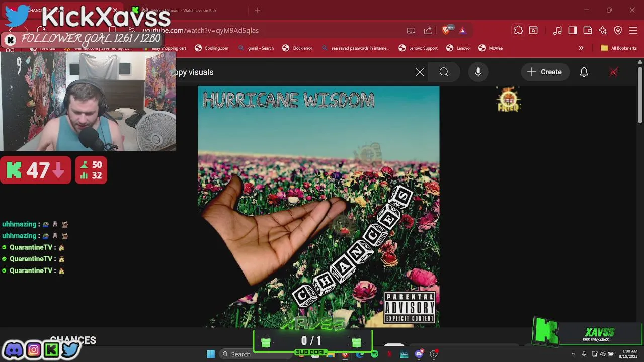Open the McAfee bookmark
Screen dimensions: 644x362
491,48
